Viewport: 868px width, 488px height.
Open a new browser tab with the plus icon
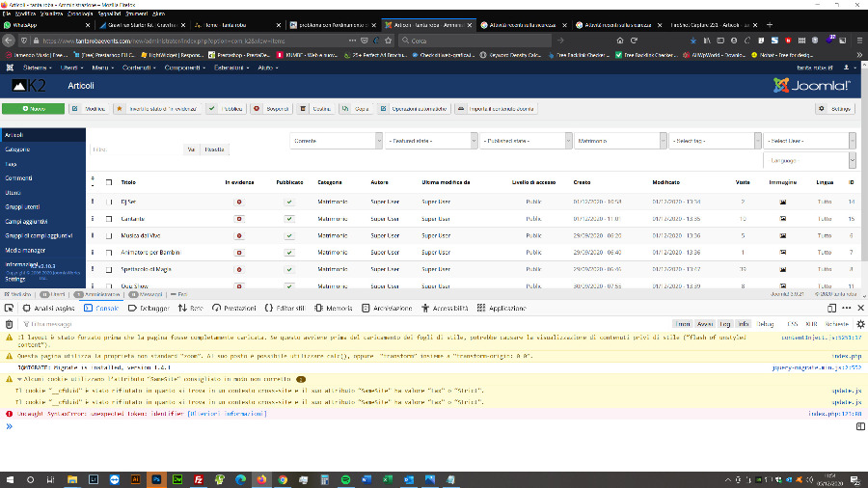770,25
